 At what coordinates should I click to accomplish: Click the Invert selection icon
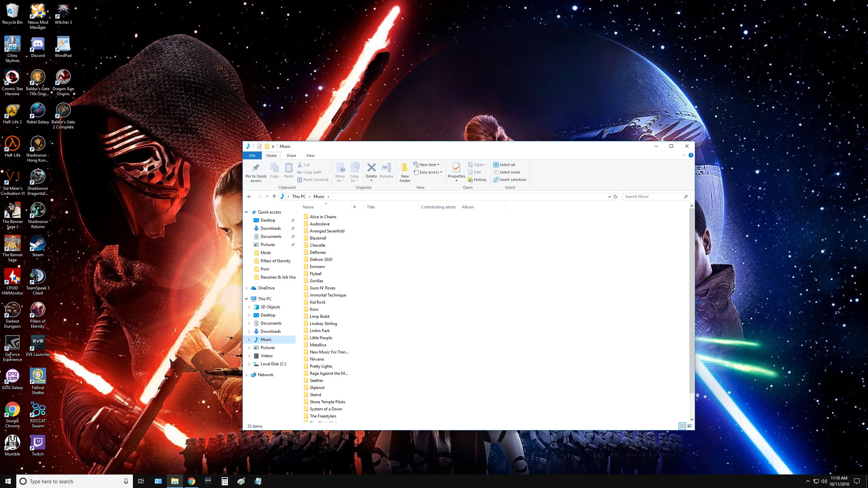[496, 180]
